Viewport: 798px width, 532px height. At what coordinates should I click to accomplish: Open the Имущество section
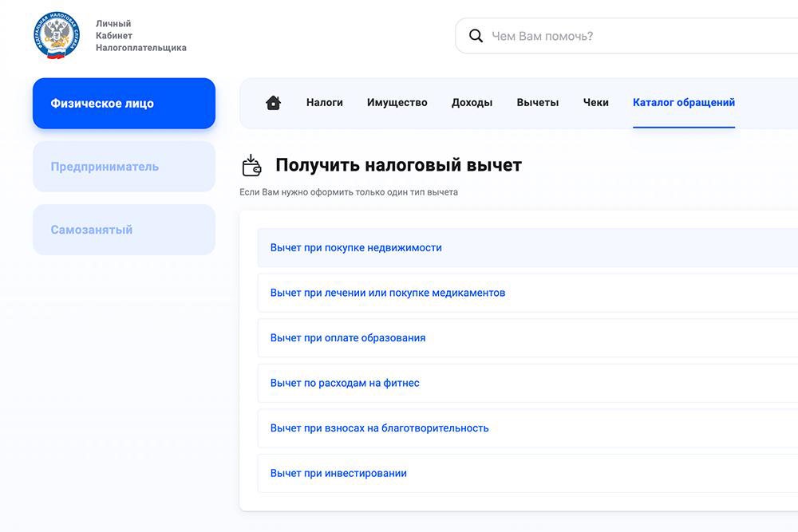(x=397, y=102)
